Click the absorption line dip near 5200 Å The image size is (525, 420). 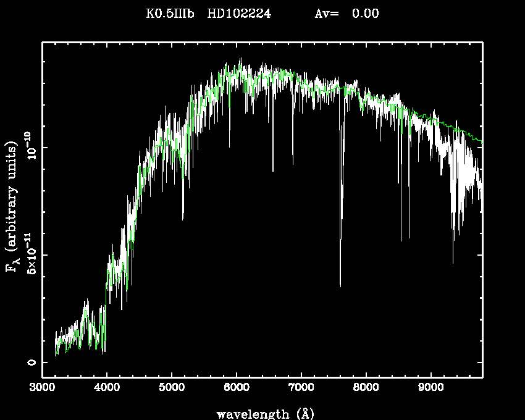click(x=183, y=216)
